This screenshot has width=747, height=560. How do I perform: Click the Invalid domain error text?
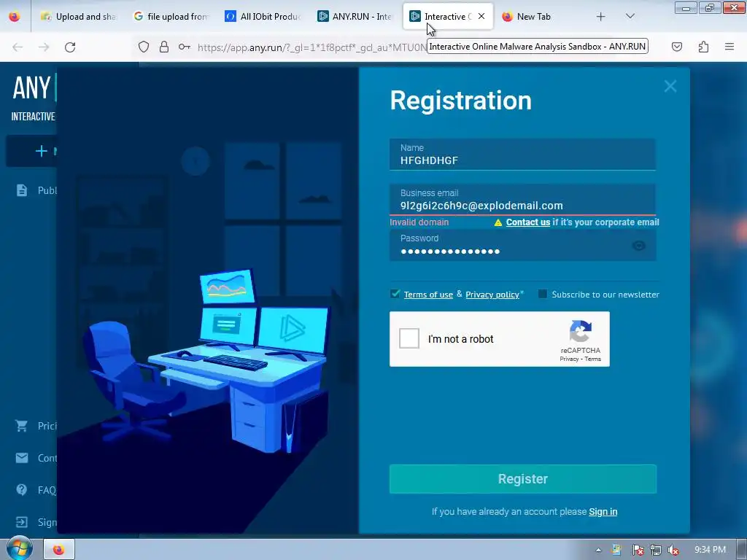click(419, 222)
